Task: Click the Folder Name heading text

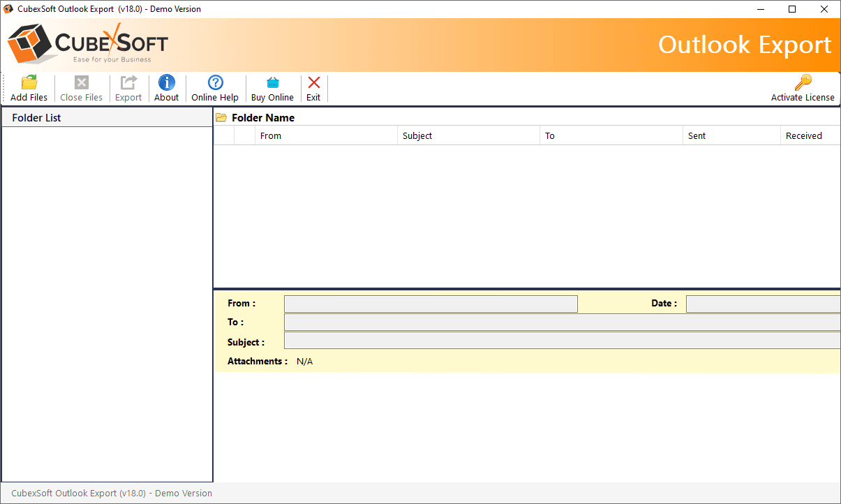Action: [x=263, y=118]
